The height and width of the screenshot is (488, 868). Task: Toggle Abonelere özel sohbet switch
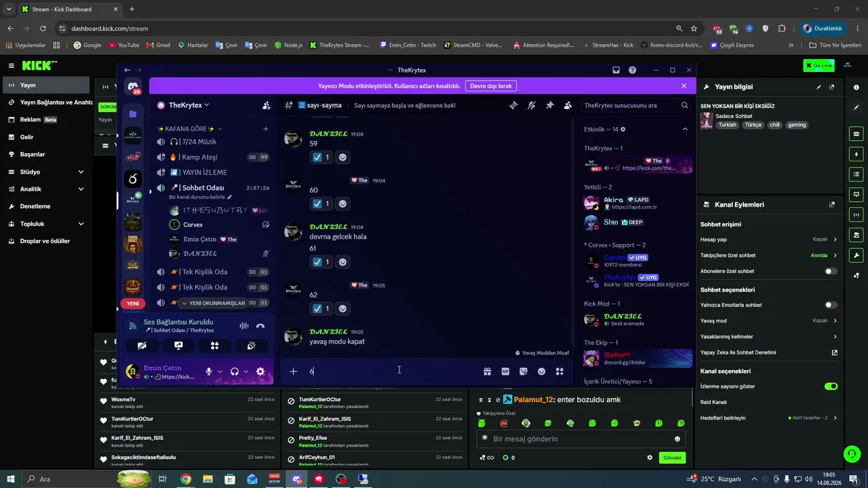click(x=831, y=271)
